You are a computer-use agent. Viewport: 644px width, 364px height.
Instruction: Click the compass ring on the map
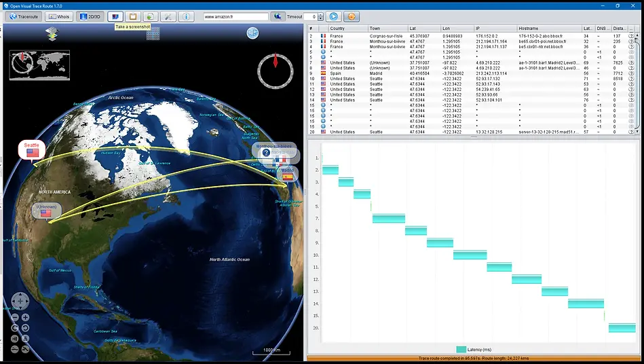[276, 71]
